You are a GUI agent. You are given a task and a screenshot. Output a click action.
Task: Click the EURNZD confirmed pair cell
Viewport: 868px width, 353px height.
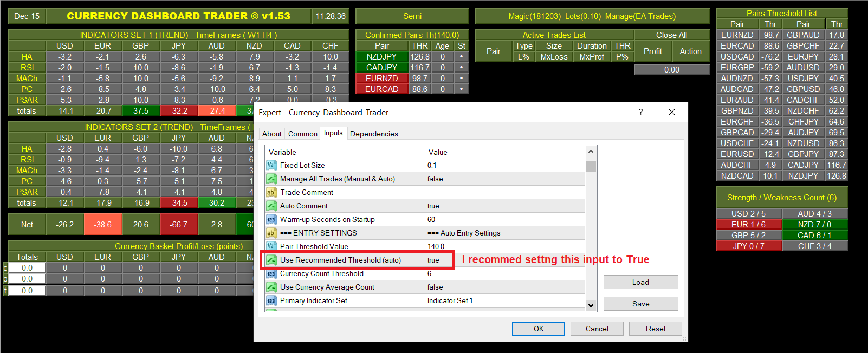click(381, 78)
